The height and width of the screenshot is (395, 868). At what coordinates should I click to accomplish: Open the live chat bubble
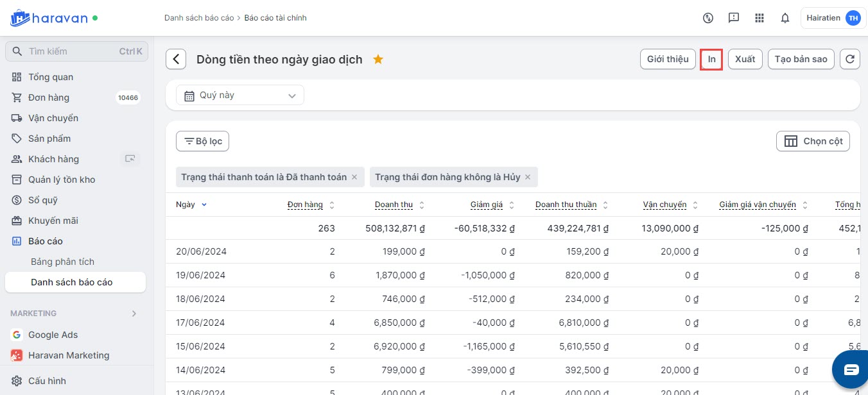tap(851, 370)
